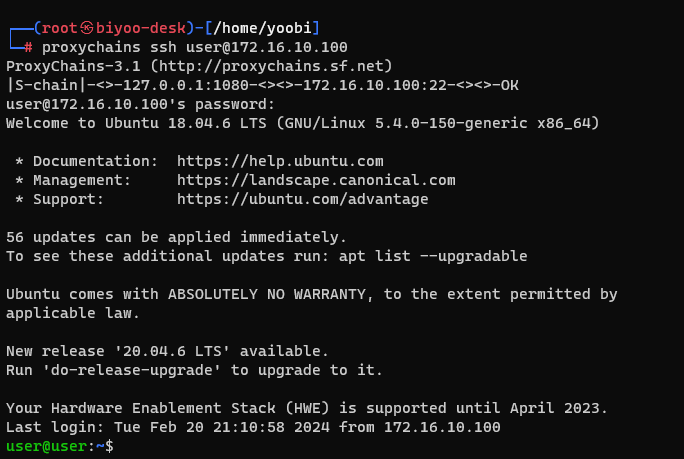The image size is (684, 459).
Task: Click the password prompt line
Action: (x=140, y=104)
